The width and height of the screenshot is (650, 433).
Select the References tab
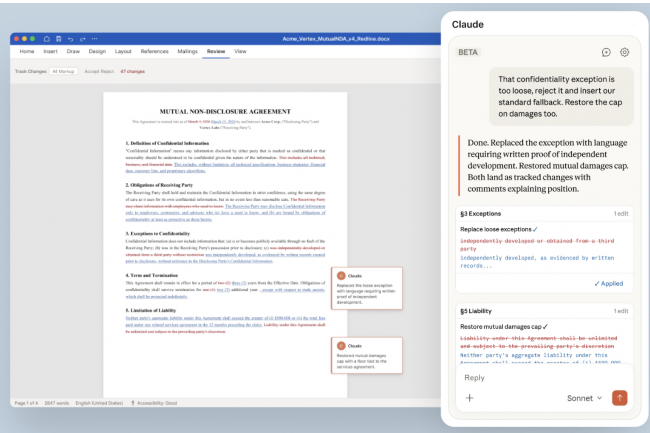(x=154, y=50)
